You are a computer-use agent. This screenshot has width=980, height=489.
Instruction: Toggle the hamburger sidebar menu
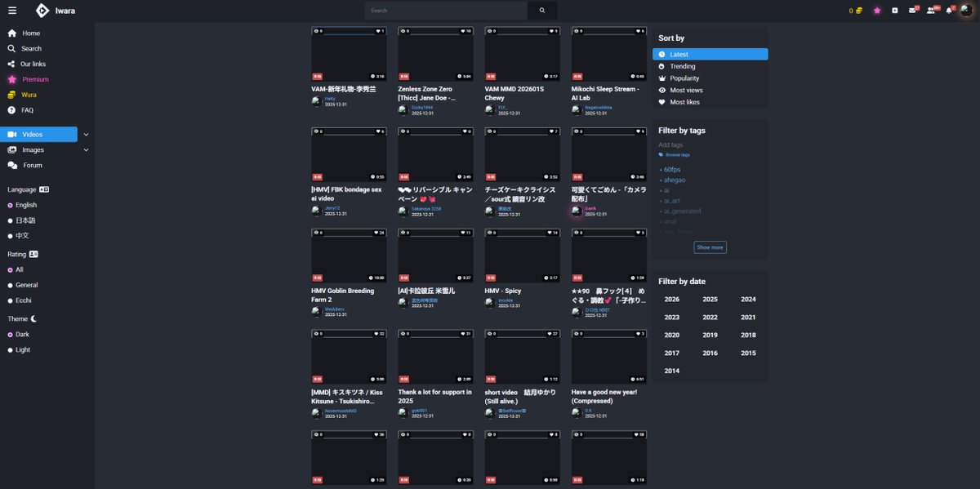(x=12, y=11)
